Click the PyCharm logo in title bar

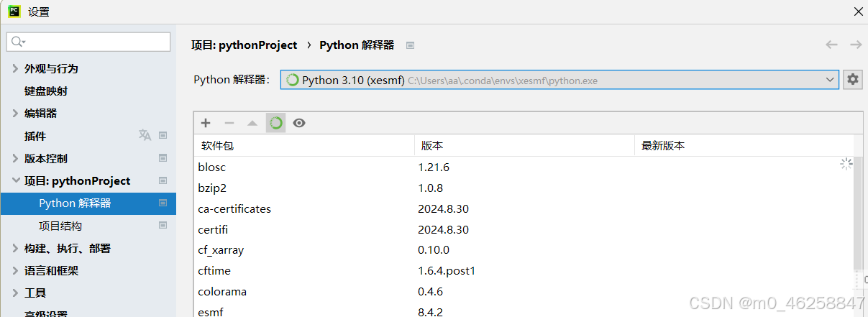pos(14,12)
